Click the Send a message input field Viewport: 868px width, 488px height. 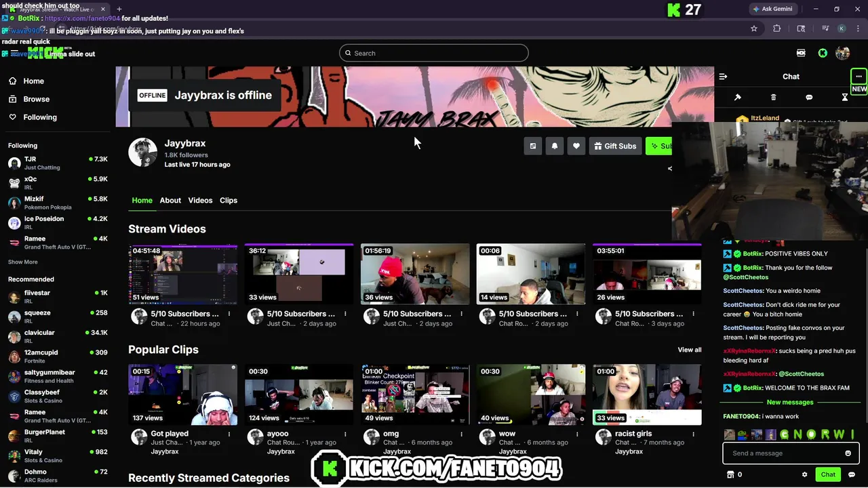point(791,453)
